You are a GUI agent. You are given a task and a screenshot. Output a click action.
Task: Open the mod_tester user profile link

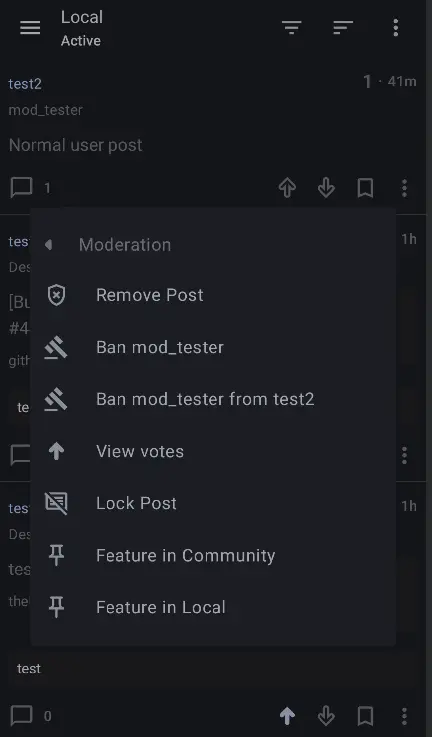46,110
